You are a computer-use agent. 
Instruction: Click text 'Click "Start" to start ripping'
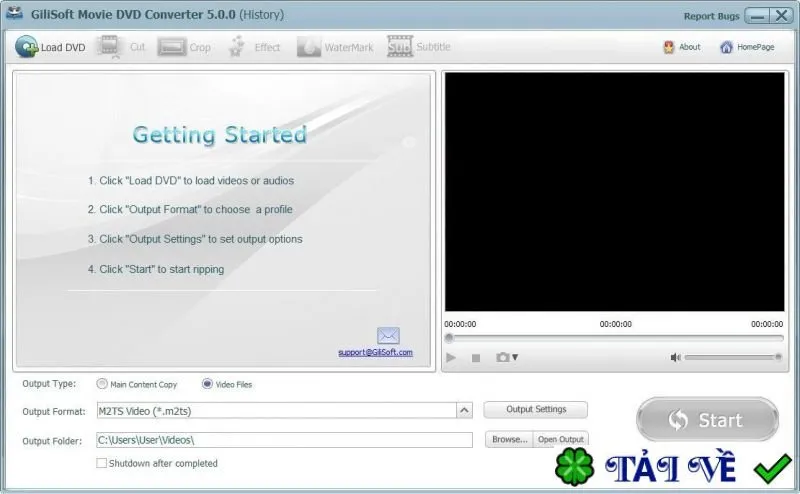click(161, 269)
